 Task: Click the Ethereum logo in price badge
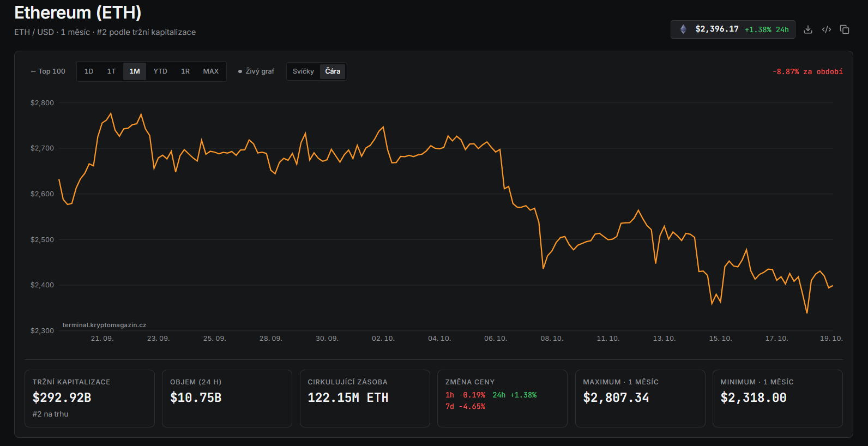click(683, 29)
